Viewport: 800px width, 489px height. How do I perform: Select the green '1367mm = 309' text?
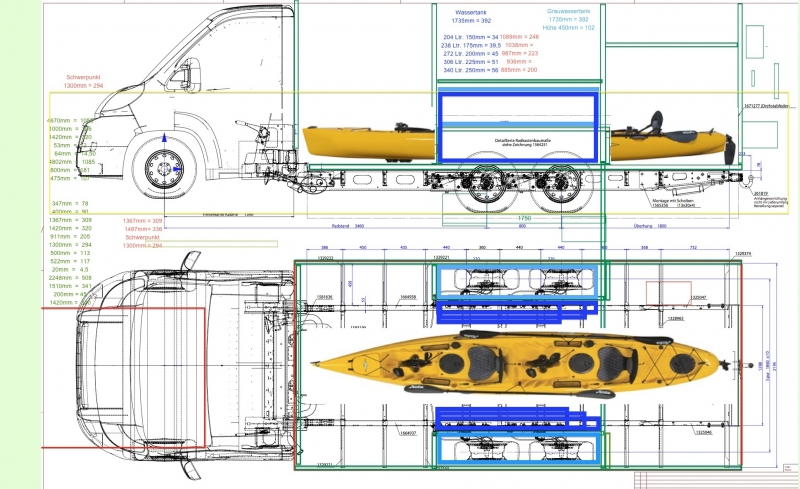69,220
